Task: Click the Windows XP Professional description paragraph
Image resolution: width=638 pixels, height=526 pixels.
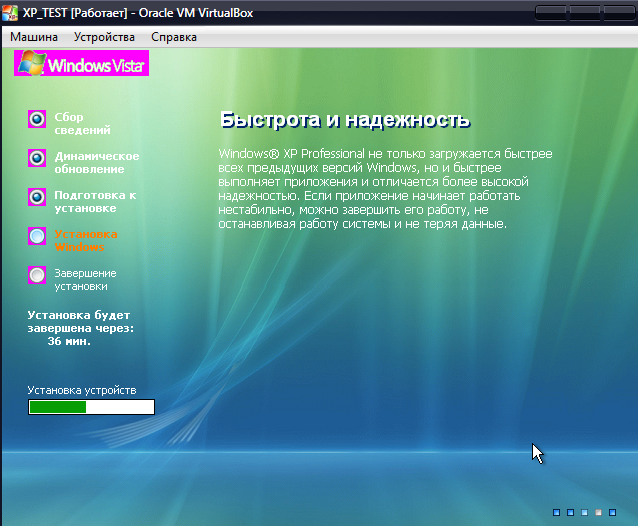Action: click(385, 189)
